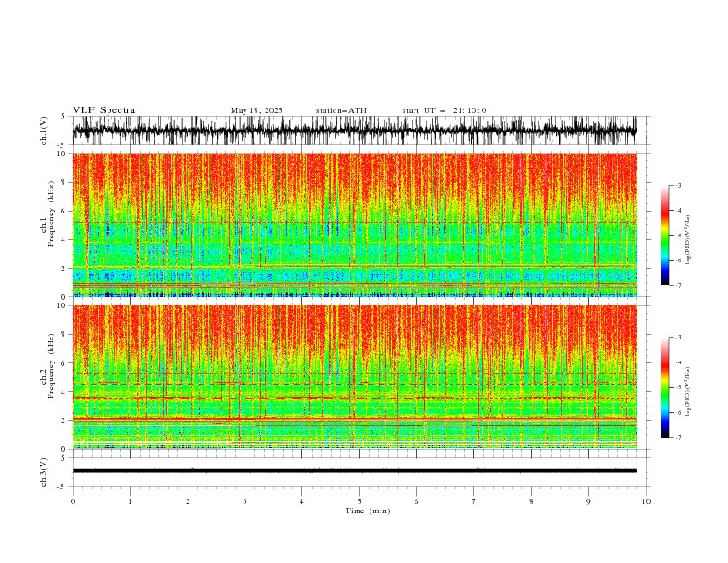Click the 'VLF Spectra' title text
728x563 pixels.
pos(104,110)
